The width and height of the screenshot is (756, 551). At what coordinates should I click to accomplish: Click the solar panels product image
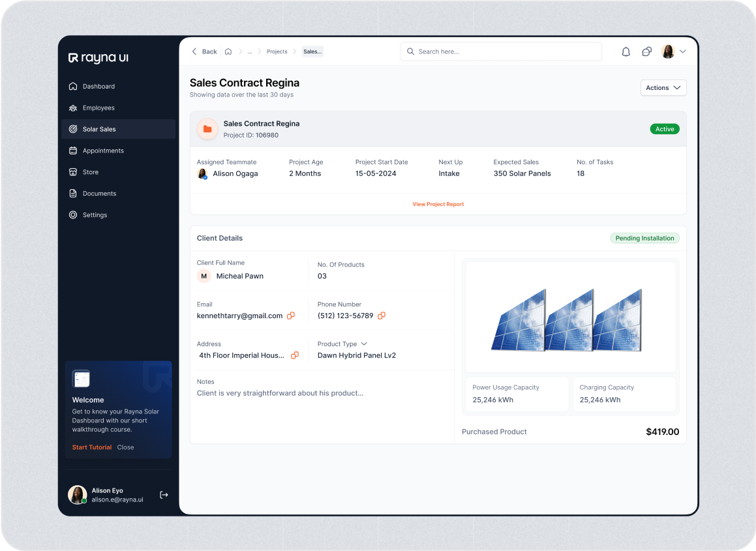[567, 320]
